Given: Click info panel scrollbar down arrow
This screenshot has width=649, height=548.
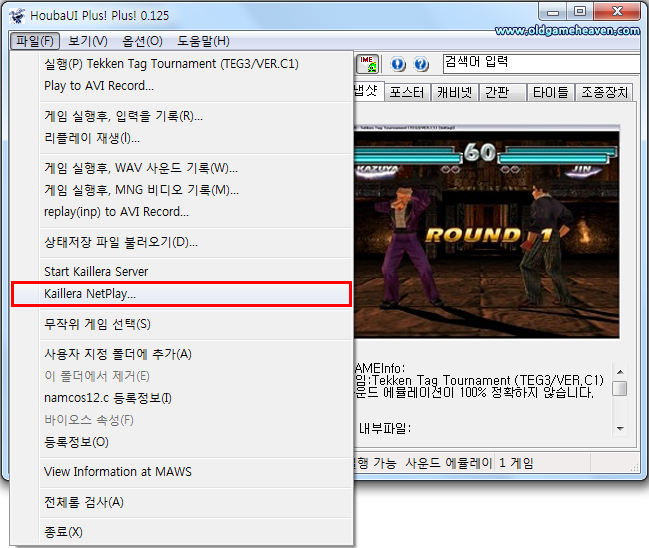Looking at the screenshot, I should tap(620, 428).
